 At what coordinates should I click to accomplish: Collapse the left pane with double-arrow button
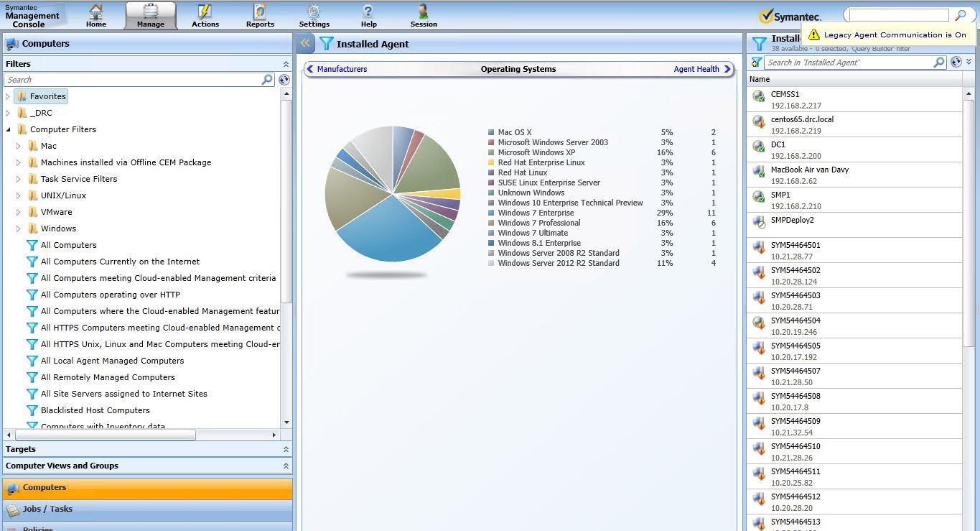[305, 43]
